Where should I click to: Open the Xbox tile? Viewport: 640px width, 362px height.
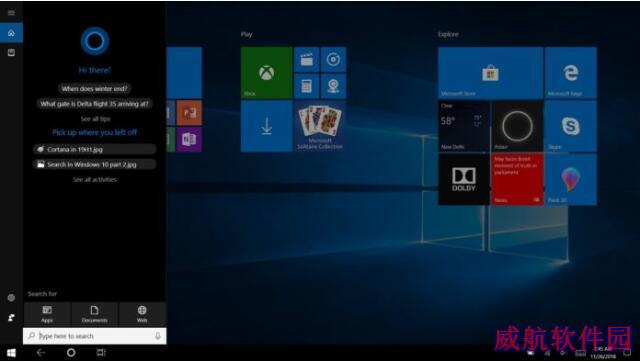point(267,73)
